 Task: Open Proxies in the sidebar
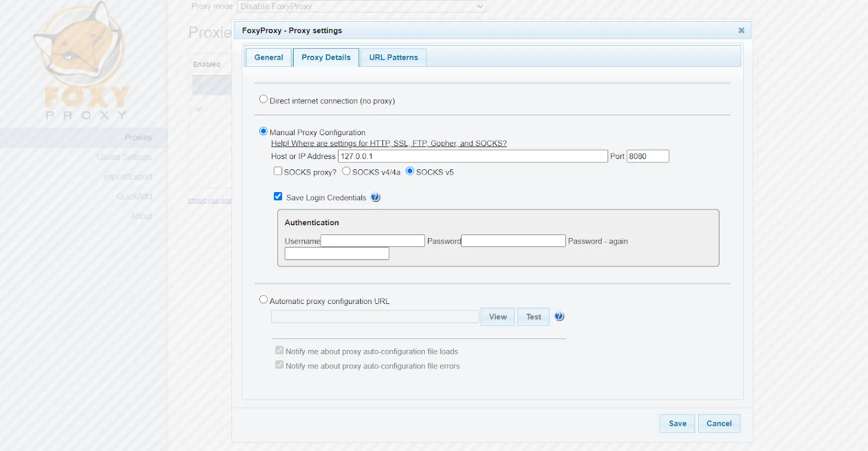click(x=138, y=138)
